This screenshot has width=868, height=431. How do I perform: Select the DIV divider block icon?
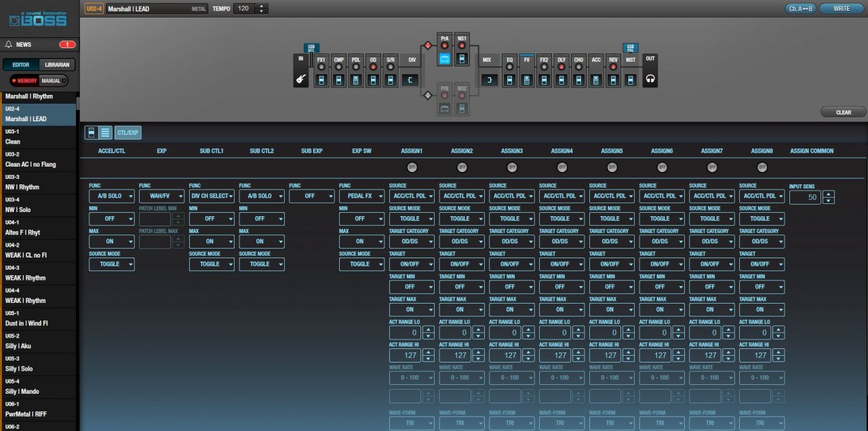click(410, 81)
